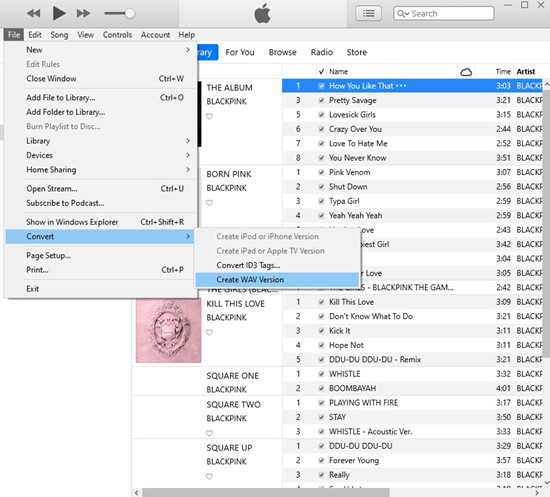This screenshot has width=550, height=497.
Task: Click the fast-forward next track button
Action: [83, 14]
